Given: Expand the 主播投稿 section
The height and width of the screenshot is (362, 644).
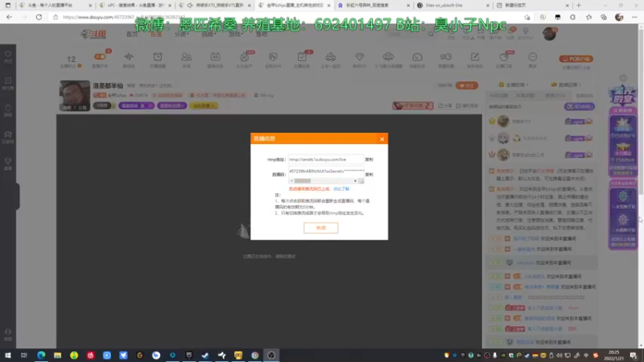Looking at the screenshot, I should 514,84.
